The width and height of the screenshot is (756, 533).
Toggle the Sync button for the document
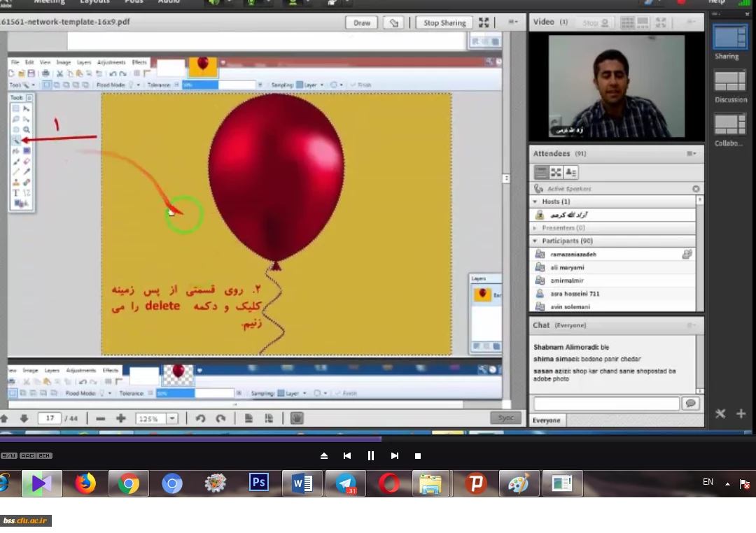506,418
